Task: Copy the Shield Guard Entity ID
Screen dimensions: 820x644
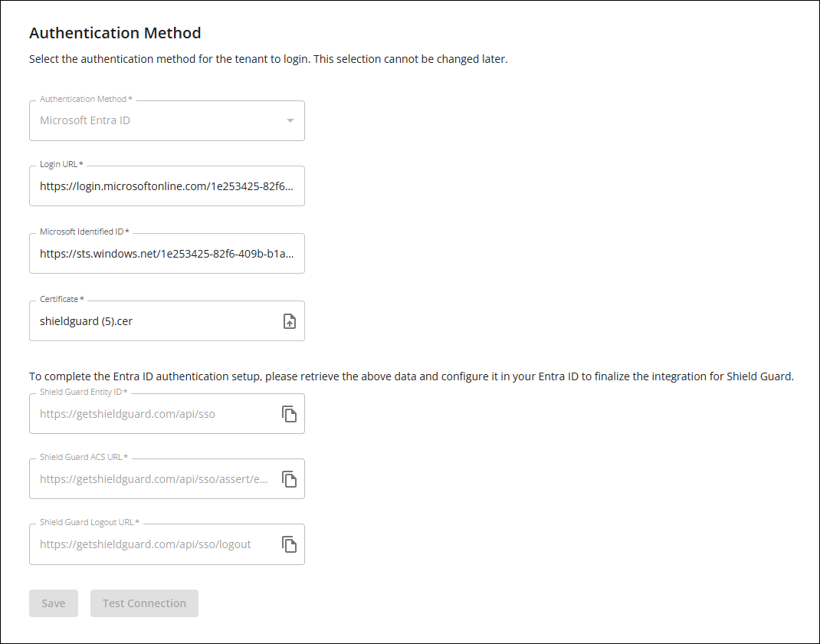Action: coord(289,414)
